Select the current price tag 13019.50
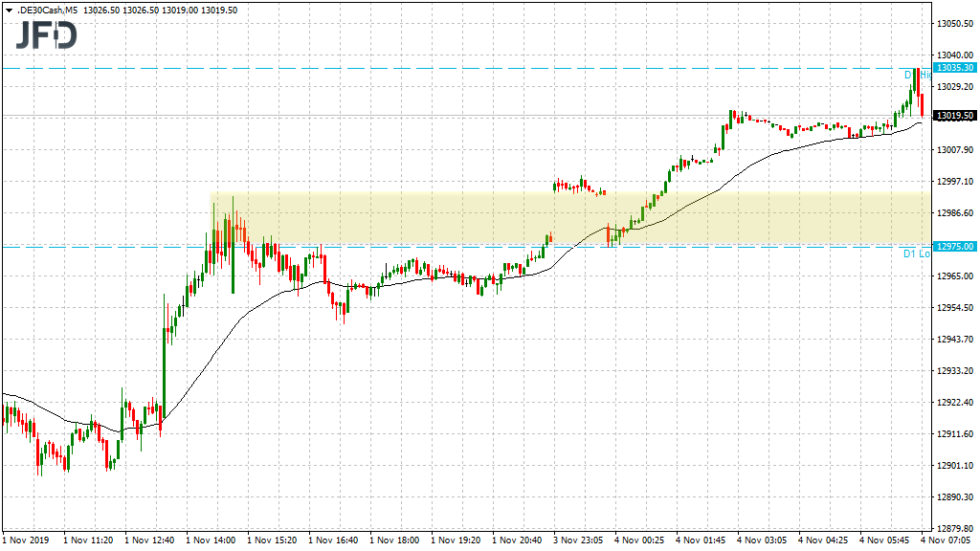980x551 pixels. [956, 115]
